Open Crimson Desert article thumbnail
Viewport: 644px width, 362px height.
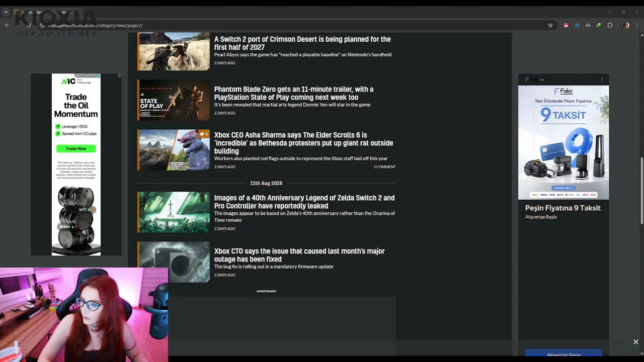[174, 51]
